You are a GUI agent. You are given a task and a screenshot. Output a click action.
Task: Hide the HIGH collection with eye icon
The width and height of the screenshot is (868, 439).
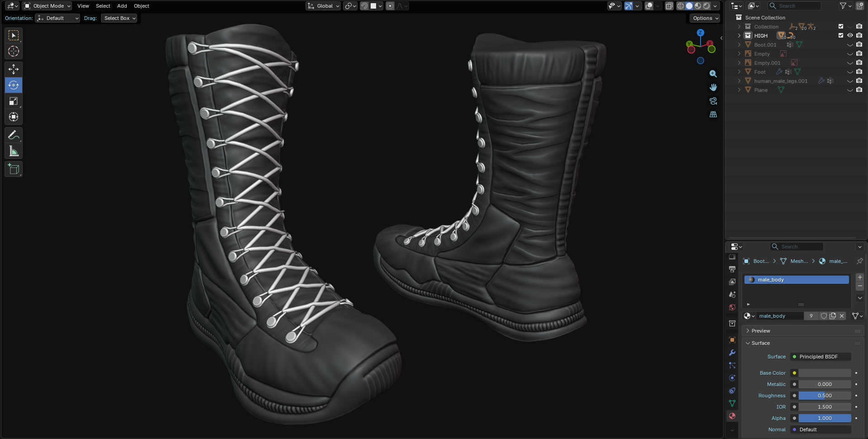click(x=850, y=35)
